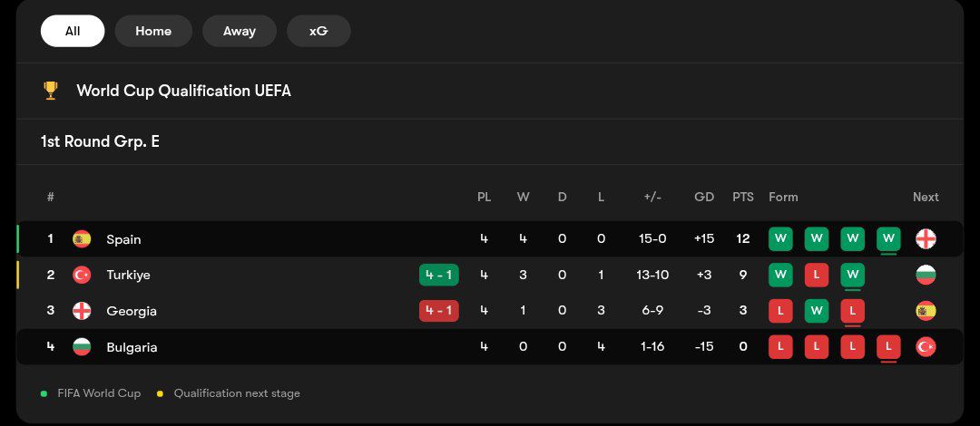Click Turkiye's flag icon in second row
The height and width of the screenshot is (426, 980).
(82, 275)
